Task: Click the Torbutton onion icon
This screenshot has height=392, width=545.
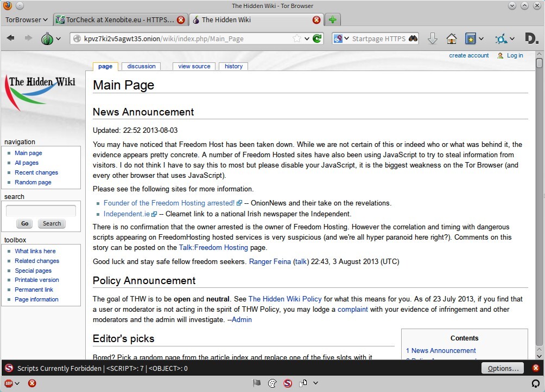Action: (47, 38)
